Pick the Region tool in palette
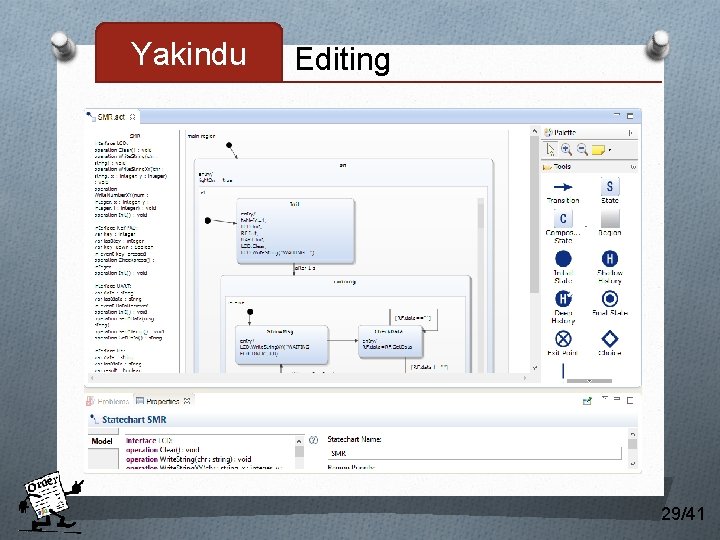The height and width of the screenshot is (540, 720). pos(610,223)
